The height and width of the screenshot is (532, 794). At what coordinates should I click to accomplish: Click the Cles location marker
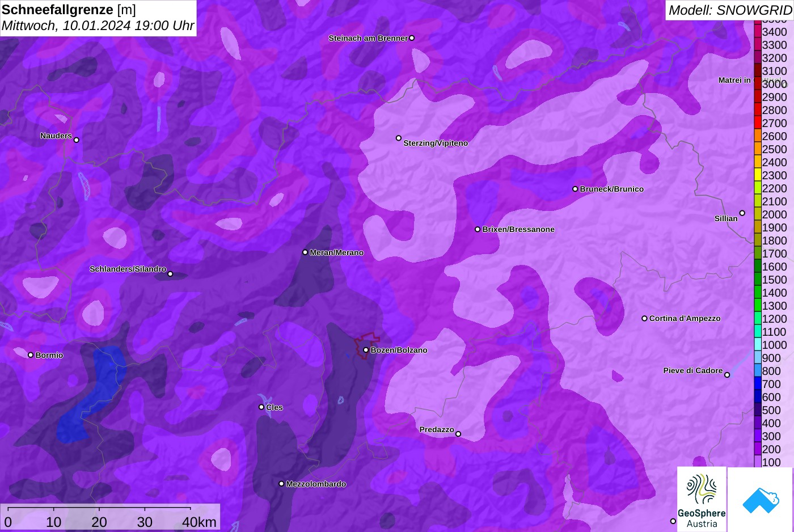(261, 407)
